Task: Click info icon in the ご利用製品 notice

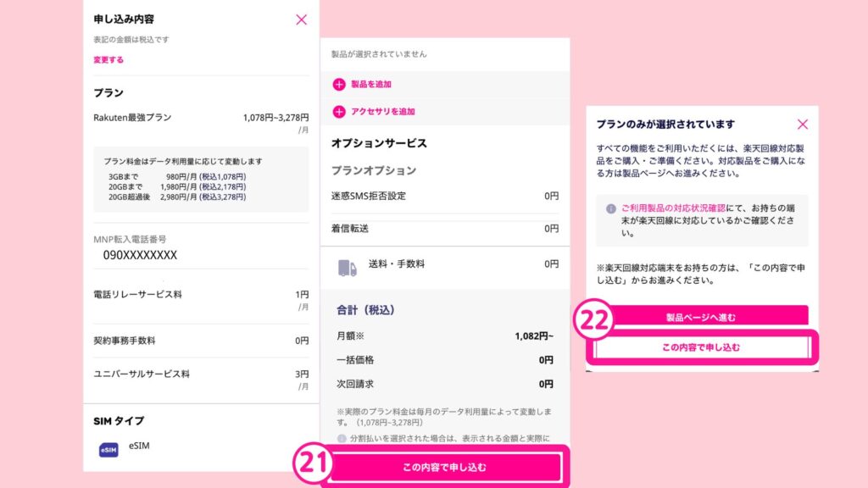Action: tap(610, 208)
